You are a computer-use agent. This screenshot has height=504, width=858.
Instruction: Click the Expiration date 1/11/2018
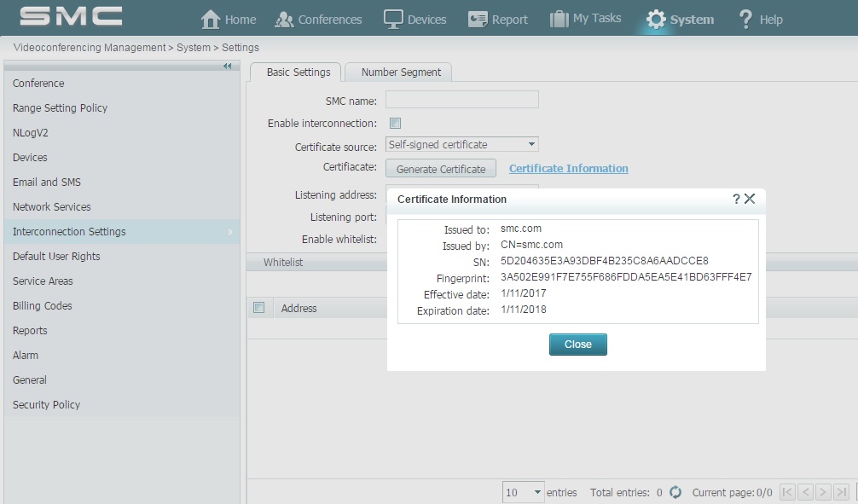pyautogui.click(x=523, y=310)
